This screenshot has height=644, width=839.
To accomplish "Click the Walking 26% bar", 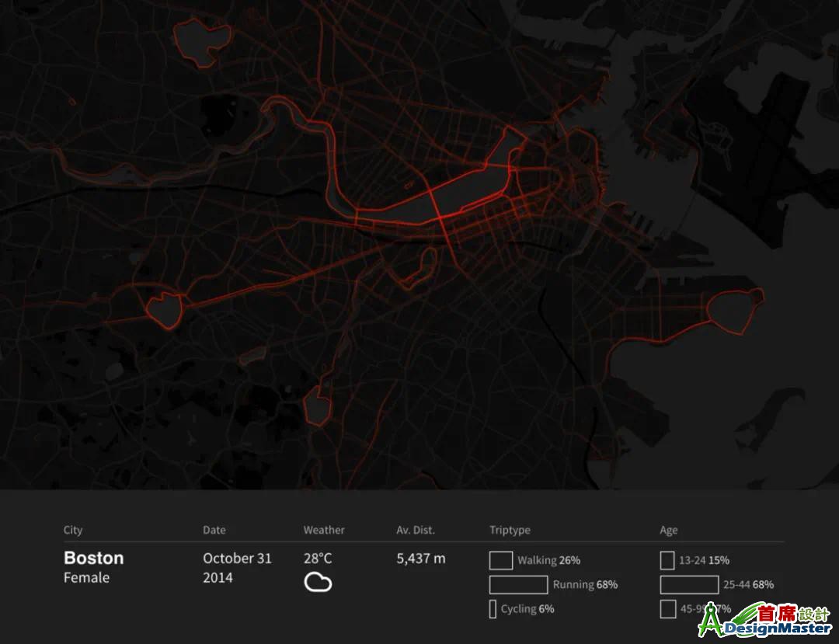I will (501, 561).
